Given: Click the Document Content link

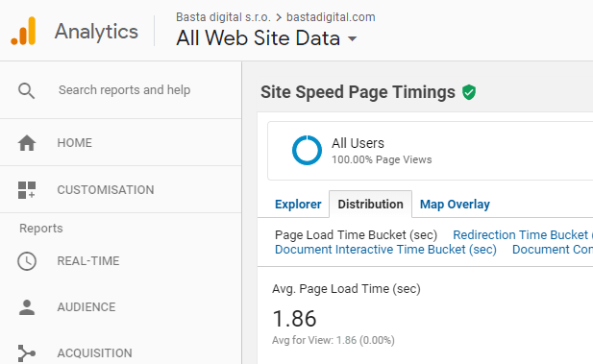Looking at the screenshot, I should click(553, 250).
